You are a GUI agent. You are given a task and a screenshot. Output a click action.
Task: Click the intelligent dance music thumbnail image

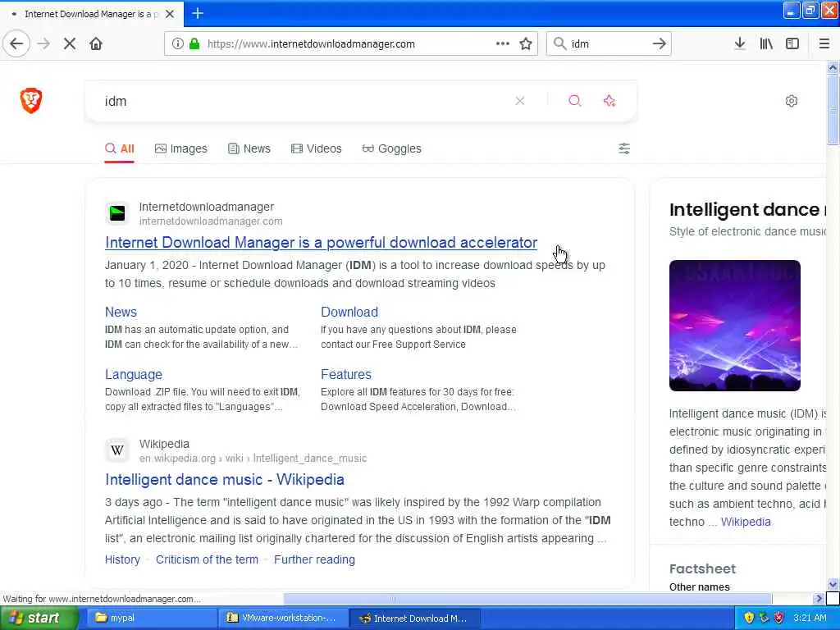pyautogui.click(x=734, y=325)
